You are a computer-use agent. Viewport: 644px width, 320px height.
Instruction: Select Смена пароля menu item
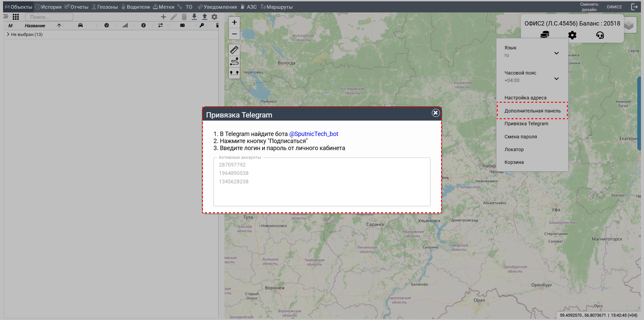[x=521, y=137]
